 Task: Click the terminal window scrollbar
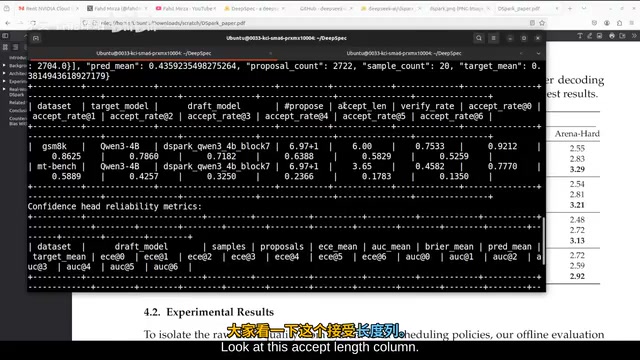[x=543, y=241]
